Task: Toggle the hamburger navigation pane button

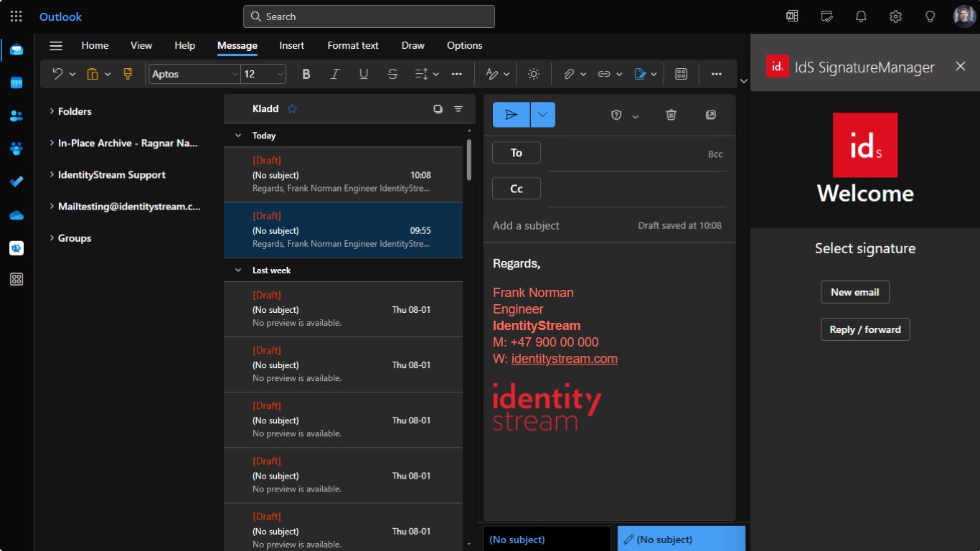Action: tap(56, 46)
